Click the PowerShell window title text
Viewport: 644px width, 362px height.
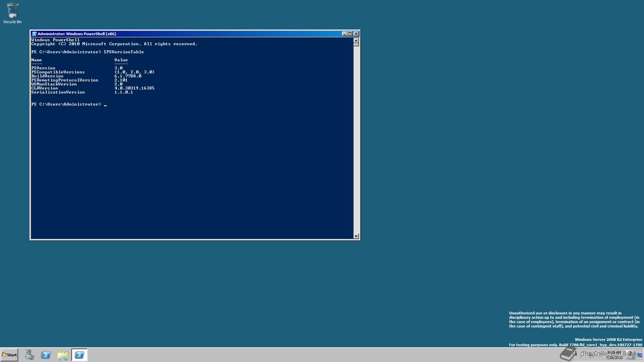77,34
